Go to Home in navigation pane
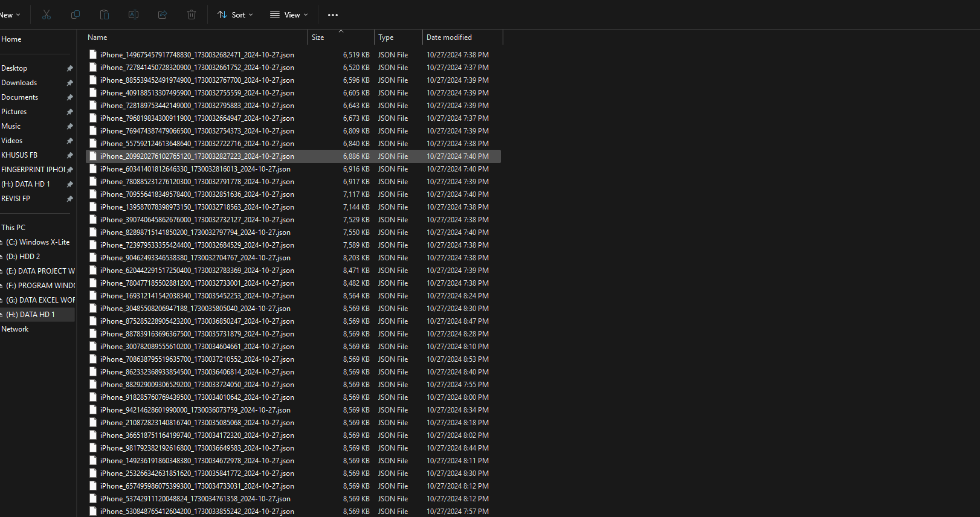The height and width of the screenshot is (517, 980). click(x=11, y=39)
